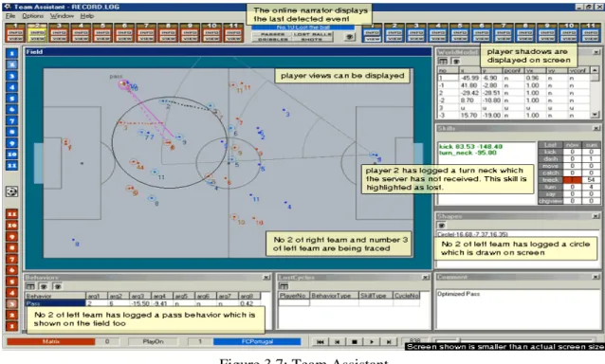Image resolution: width=605 pixels, height=364 pixels.
Task: Select red sidebar player 1 icon
Action: [11, 326]
